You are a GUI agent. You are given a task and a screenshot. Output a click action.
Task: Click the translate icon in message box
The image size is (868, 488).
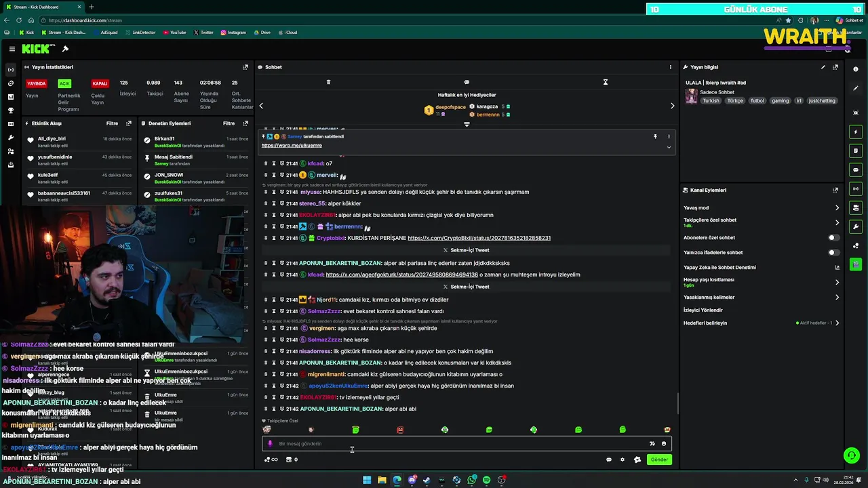tap(652, 444)
